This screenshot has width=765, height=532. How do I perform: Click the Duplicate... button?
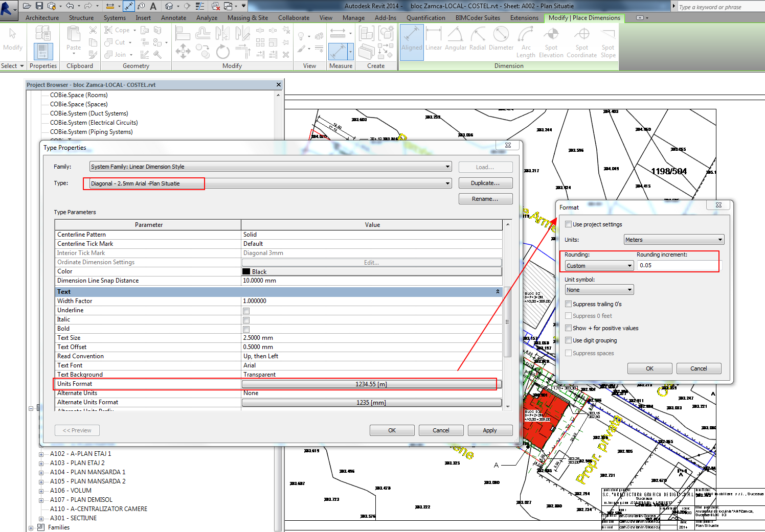[485, 183]
